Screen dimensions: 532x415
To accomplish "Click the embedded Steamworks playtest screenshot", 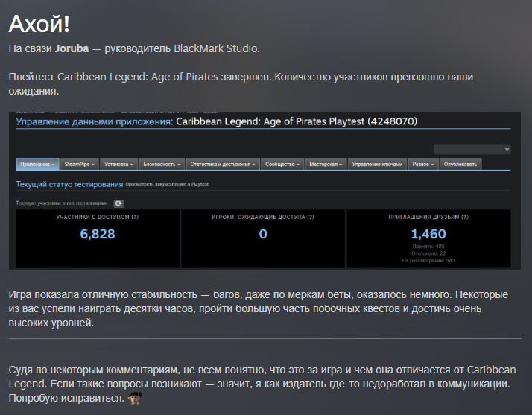I will [x=265, y=191].
